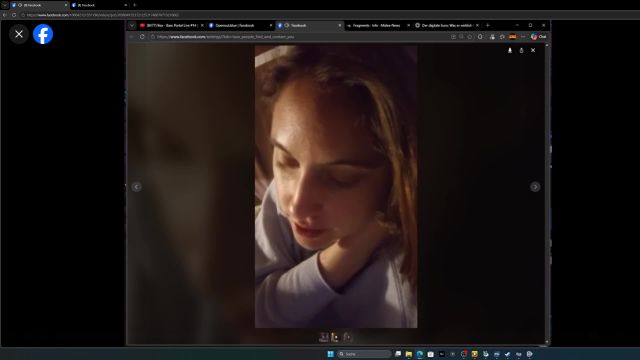
Task: Open the tab list dropdown in outer browser
Action: (x=5, y=5)
